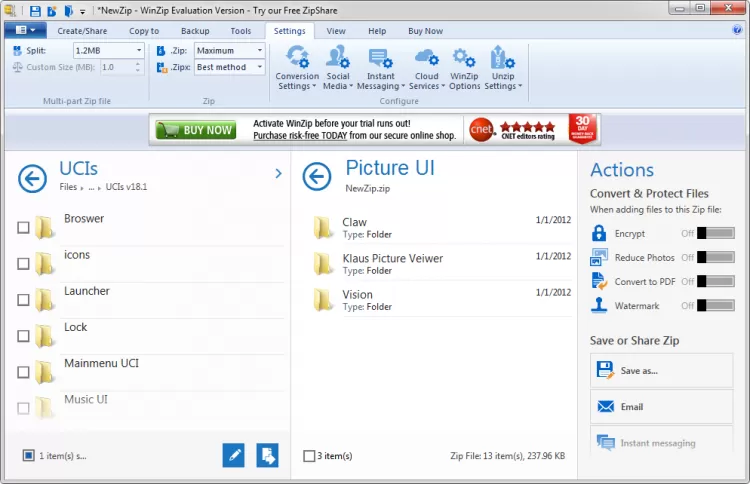
Task: Check the Launcher folder checkbox
Action: (x=23, y=300)
